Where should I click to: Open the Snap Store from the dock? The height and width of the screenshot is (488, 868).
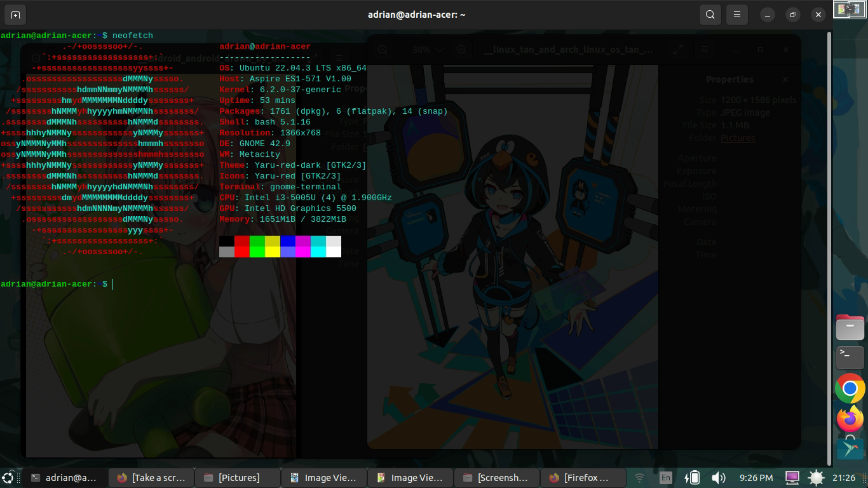pyautogui.click(x=850, y=447)
